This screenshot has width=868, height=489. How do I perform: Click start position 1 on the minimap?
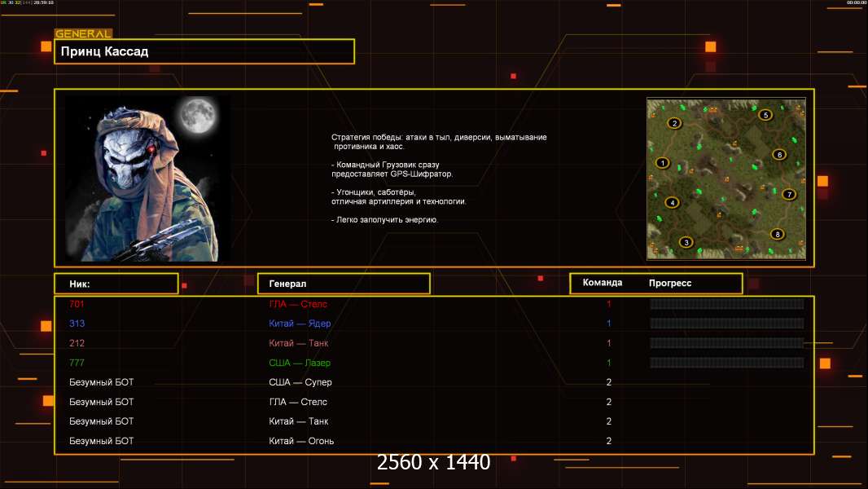(x=662, y=163)
